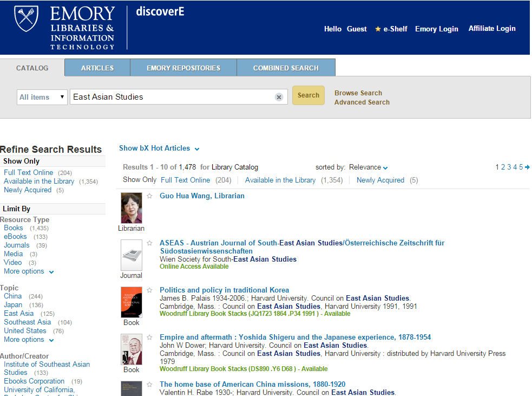Click the discoverE logo text

coord(160,11)
